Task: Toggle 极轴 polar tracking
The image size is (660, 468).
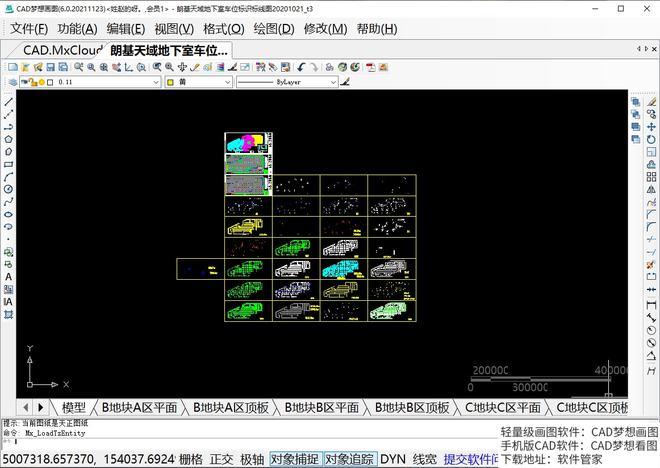Action: 252,459
